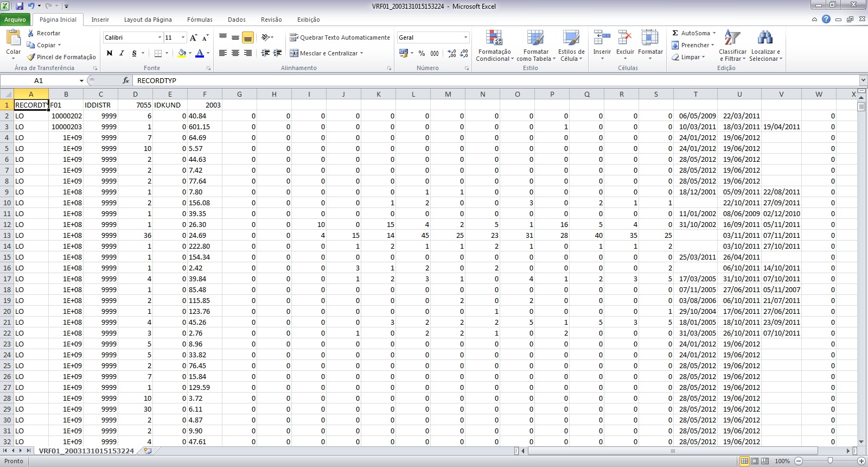The image size is (868, 467).
Task: Click Quebrar Texto Automaticamente
Action: 340,37
